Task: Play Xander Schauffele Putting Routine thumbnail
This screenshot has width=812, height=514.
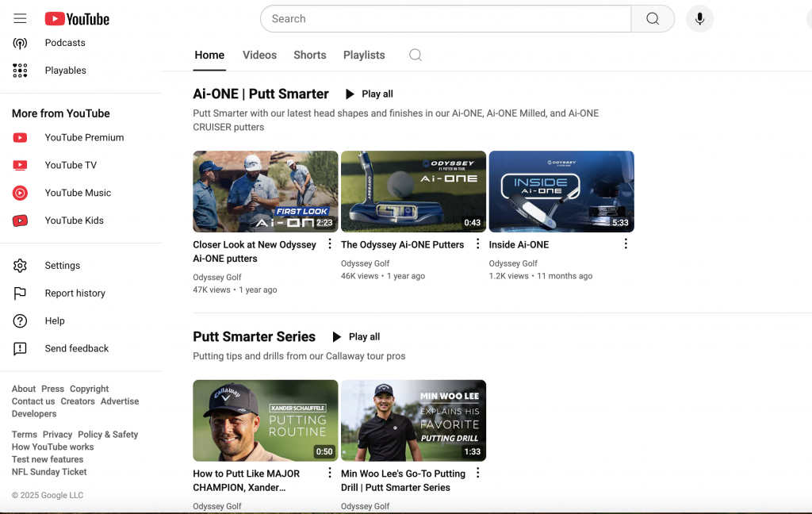Action: [266, 420]
